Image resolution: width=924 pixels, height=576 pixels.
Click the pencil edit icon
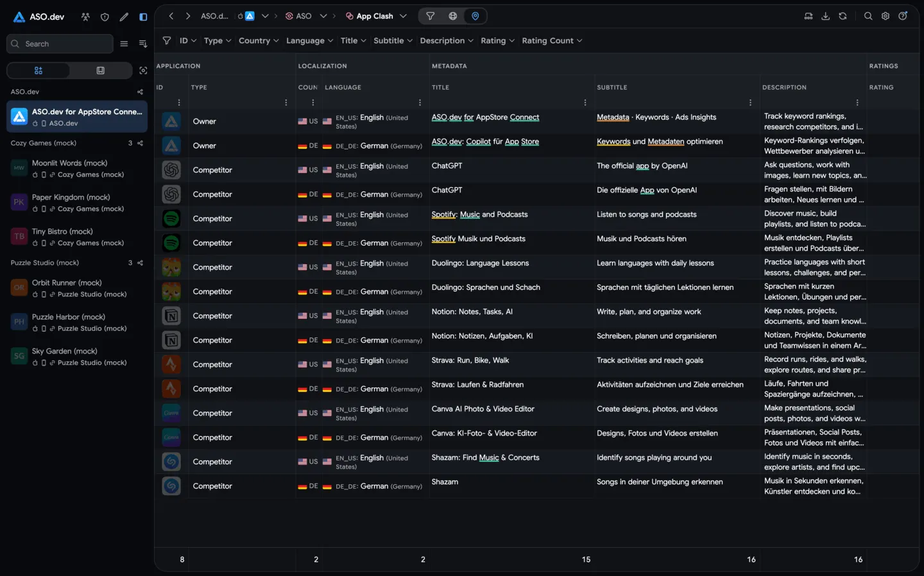coord(124,17)
